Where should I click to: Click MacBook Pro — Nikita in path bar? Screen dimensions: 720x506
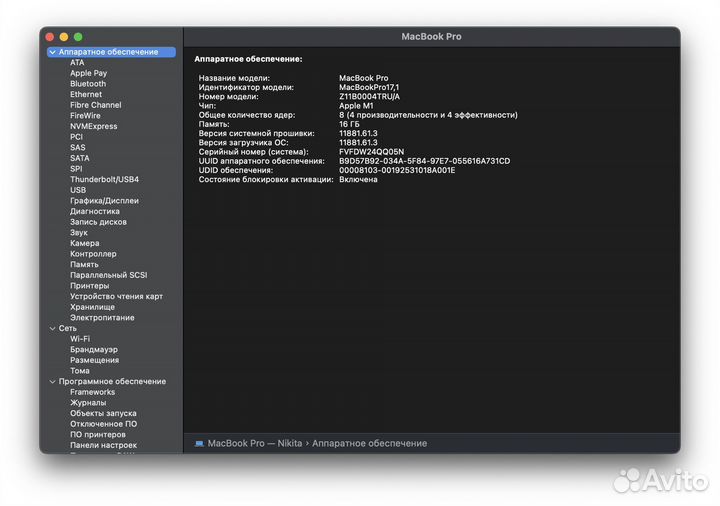[255, 444]
